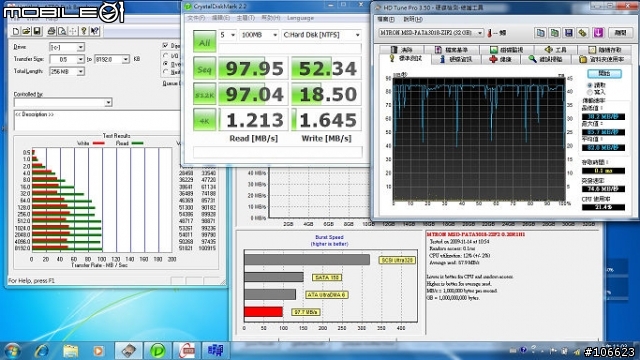Viewport: 640px width, 360px height.
Task: Click HD Tune benchmark transfer rate graph
Action: tap(479, 139)
